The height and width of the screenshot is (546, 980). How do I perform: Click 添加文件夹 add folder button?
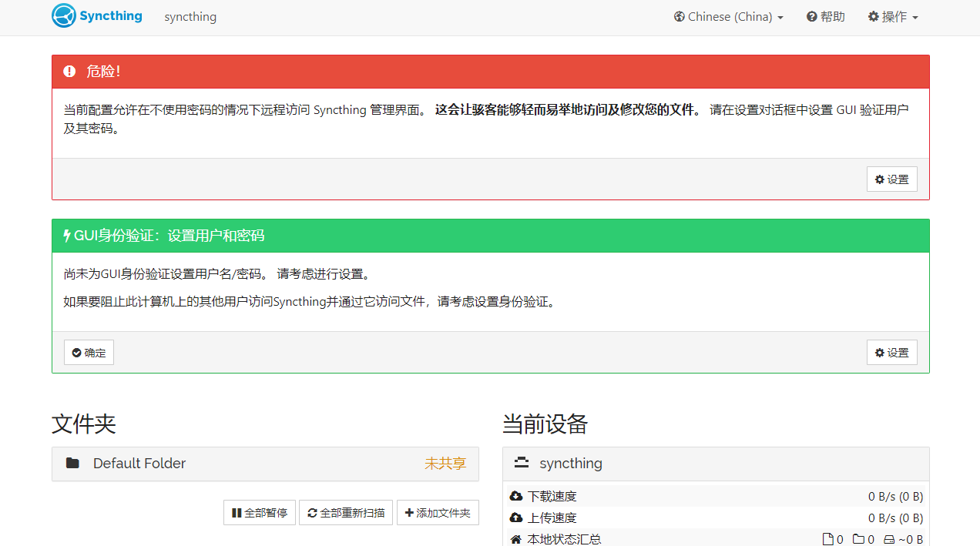point(438,513)
